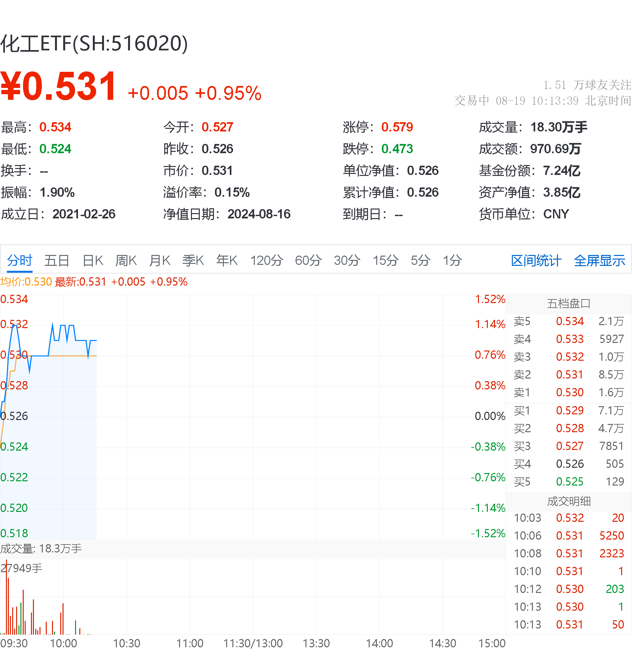Image resolution: width=632 pixels, height=672 pixels.
Task: Click the 10:00 marker on time axis
Action: pyautogui.click(x=64, y=643)
